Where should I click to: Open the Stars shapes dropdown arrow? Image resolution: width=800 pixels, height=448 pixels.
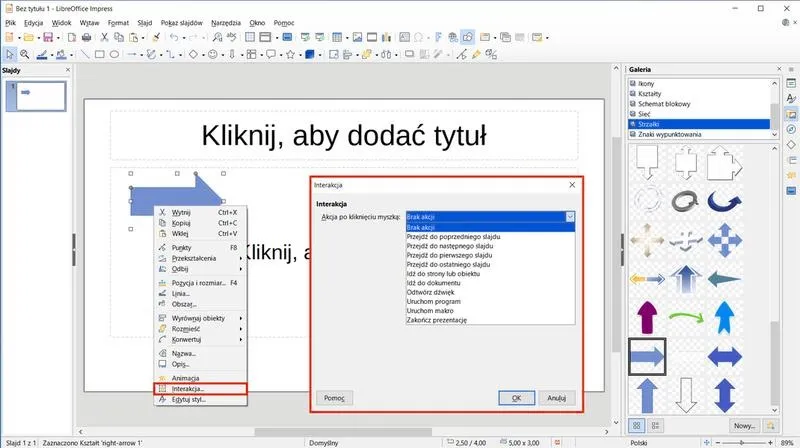(x=300, y=55)
